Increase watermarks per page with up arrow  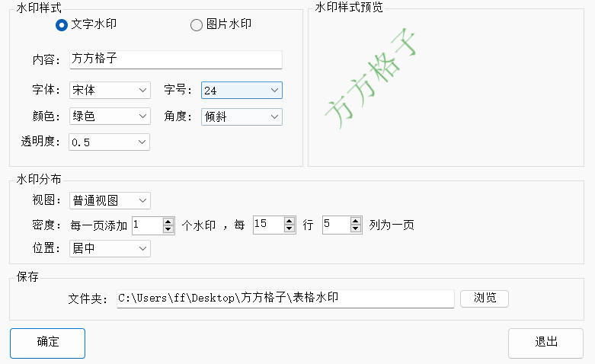(x=169, y=221)
